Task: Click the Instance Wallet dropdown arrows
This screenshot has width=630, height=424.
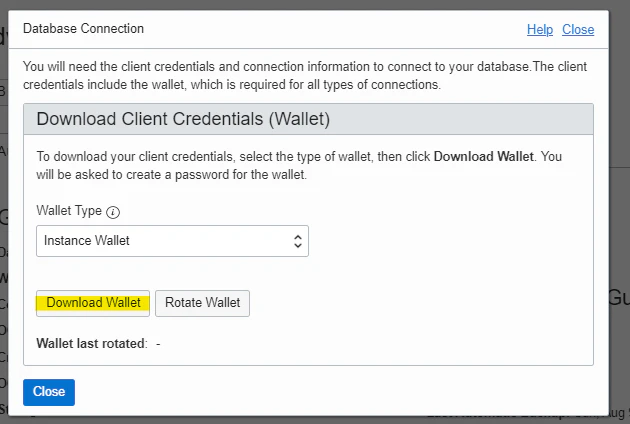Action: 297,241
